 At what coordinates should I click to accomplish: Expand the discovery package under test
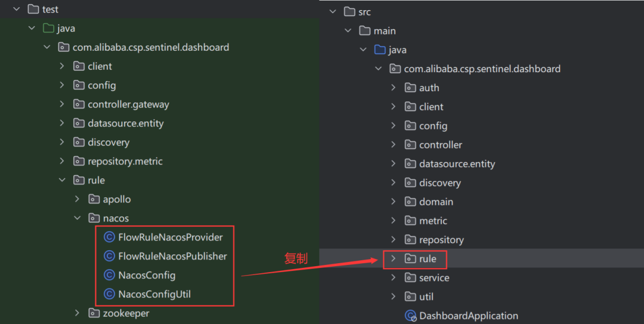click(62, 142)
